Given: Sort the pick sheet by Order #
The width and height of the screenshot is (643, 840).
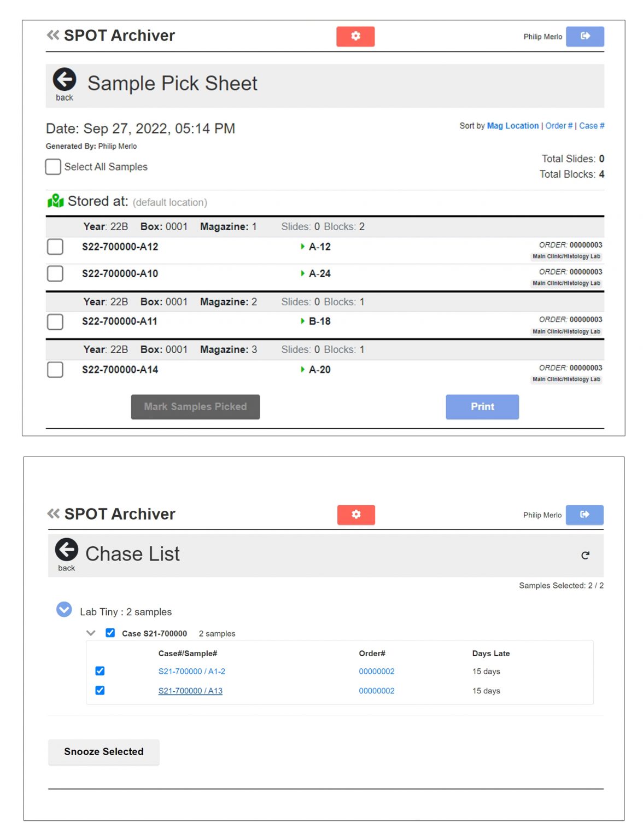Looking at the screenshot, I should click(558, 126).
